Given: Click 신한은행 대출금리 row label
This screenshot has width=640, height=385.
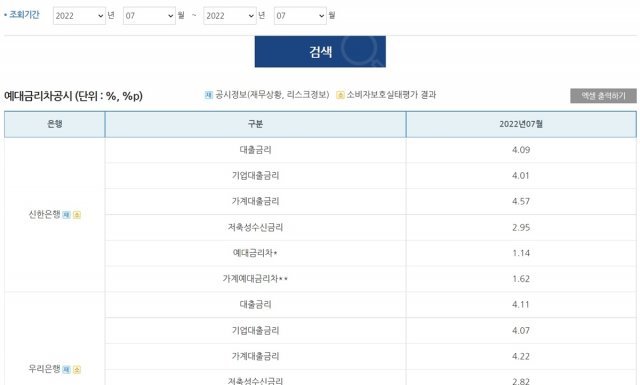Looking at the screenshot, I should coord(256,150).
